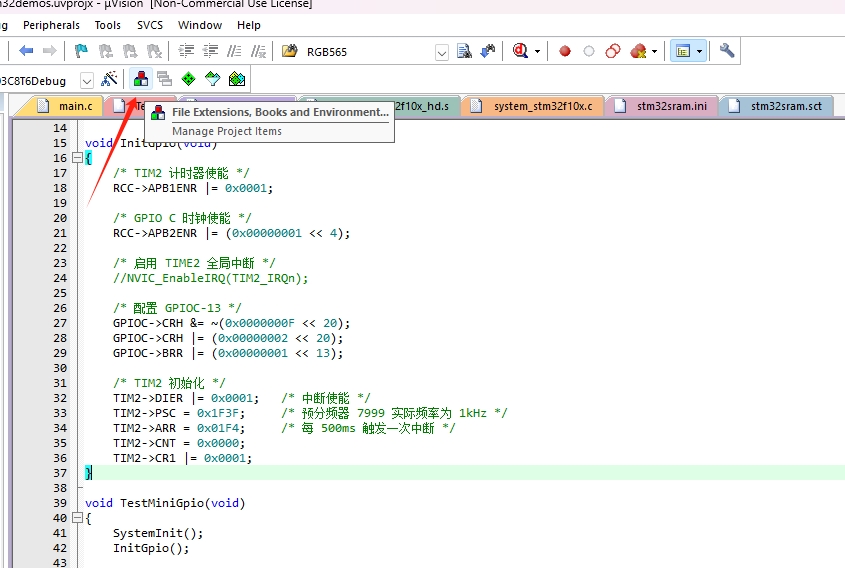845x568 pixels.
Task: Start incremental find
Action: [488, 51]
